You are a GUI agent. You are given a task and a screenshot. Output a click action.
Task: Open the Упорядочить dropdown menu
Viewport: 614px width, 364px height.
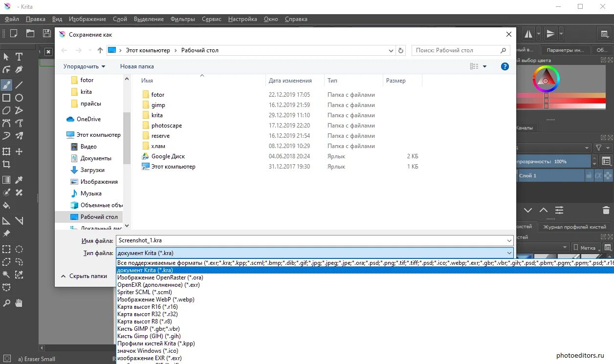click(x=84, y=66)
